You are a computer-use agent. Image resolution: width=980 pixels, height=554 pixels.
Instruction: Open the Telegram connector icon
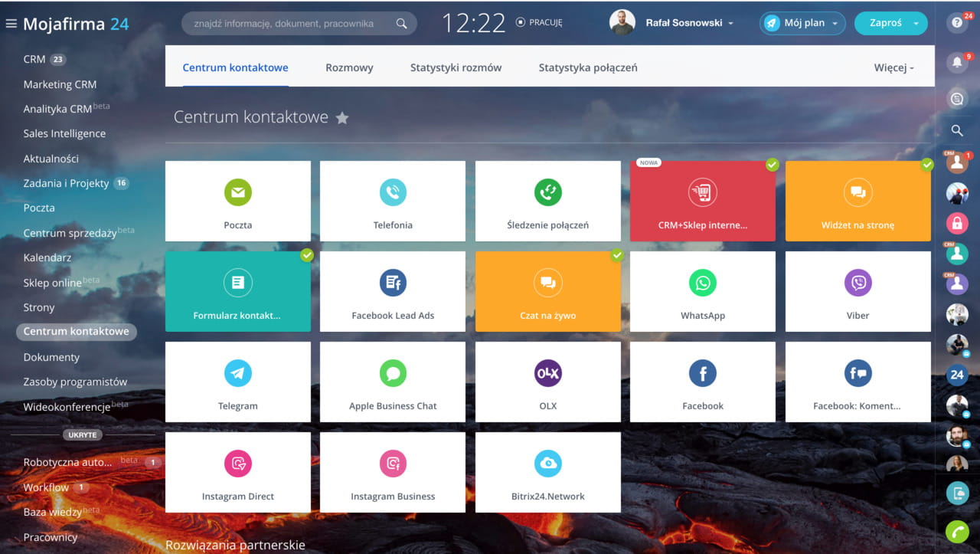[x=237, y=373]
